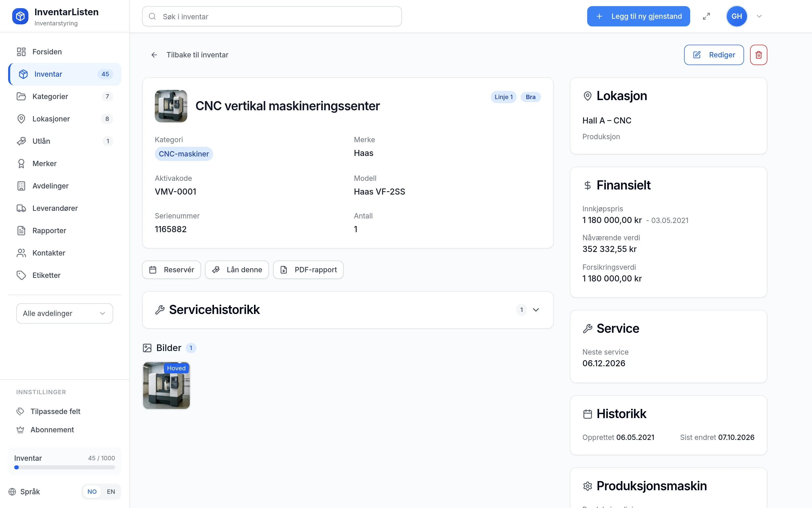The height and width of the screenshot is (508, 812).
Task: Click the small machine thumbnail beside the title
Action: pyautogui.click(x=171, y=106)
